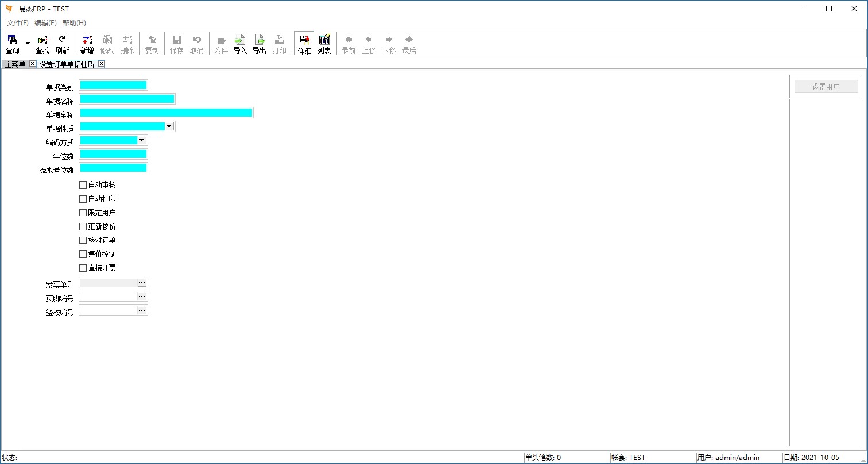Click the 查询 (Query) toolbar icon
Screen dimensions: 868x464
[12, 44]
